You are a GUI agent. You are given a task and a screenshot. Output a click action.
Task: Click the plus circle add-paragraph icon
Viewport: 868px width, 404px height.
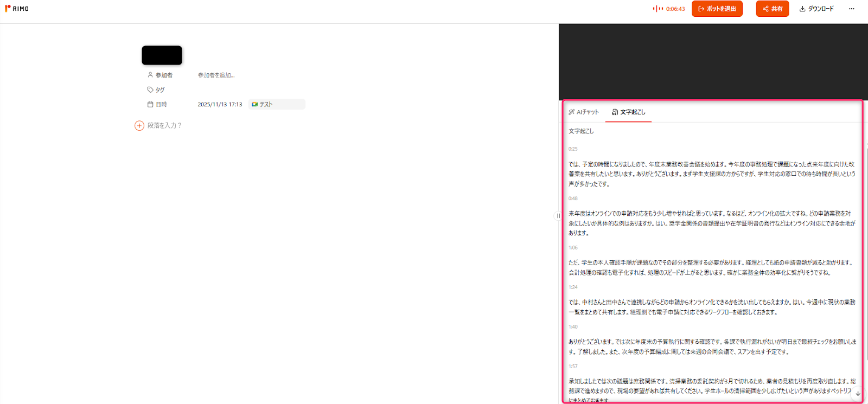click(x=139, y=125)
